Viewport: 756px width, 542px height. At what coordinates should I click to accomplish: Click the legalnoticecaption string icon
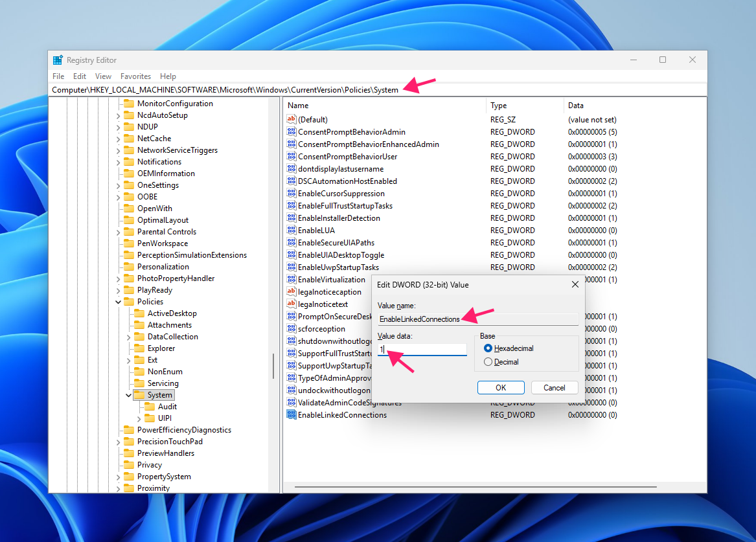(x=292, y=291)
